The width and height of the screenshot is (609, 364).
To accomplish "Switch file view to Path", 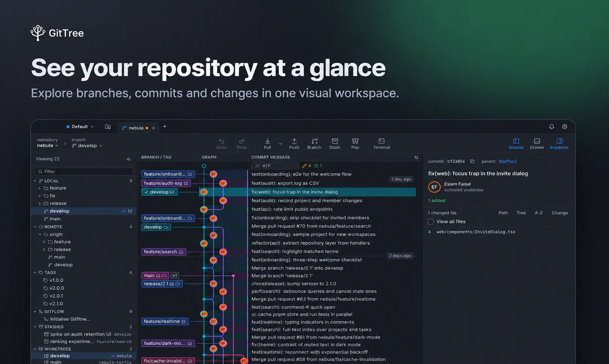I will 503,213.
